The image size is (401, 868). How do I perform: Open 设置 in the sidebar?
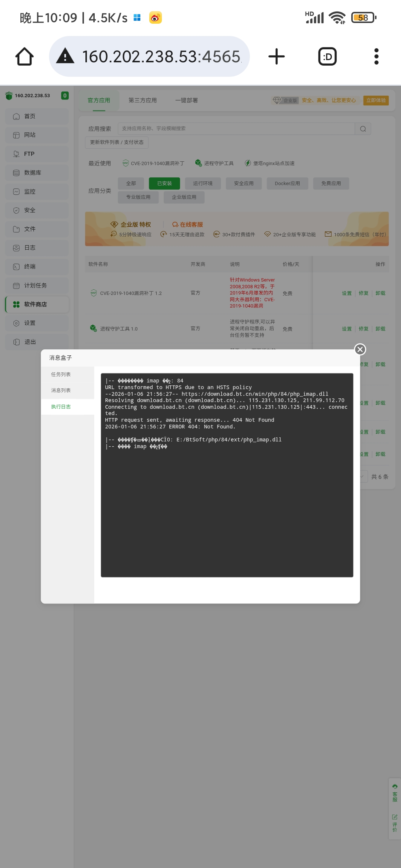click(x=37, y=323)
